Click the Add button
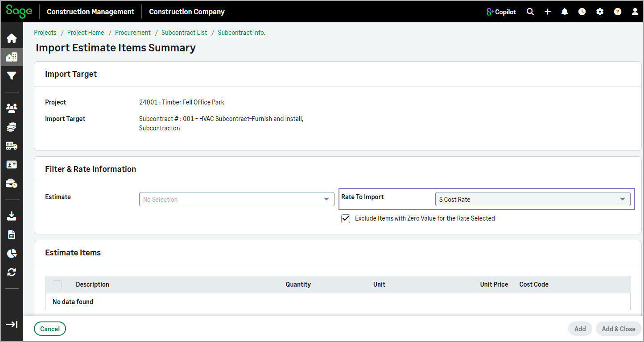This screenshot has height=342, width=644. tap(580, 329)
